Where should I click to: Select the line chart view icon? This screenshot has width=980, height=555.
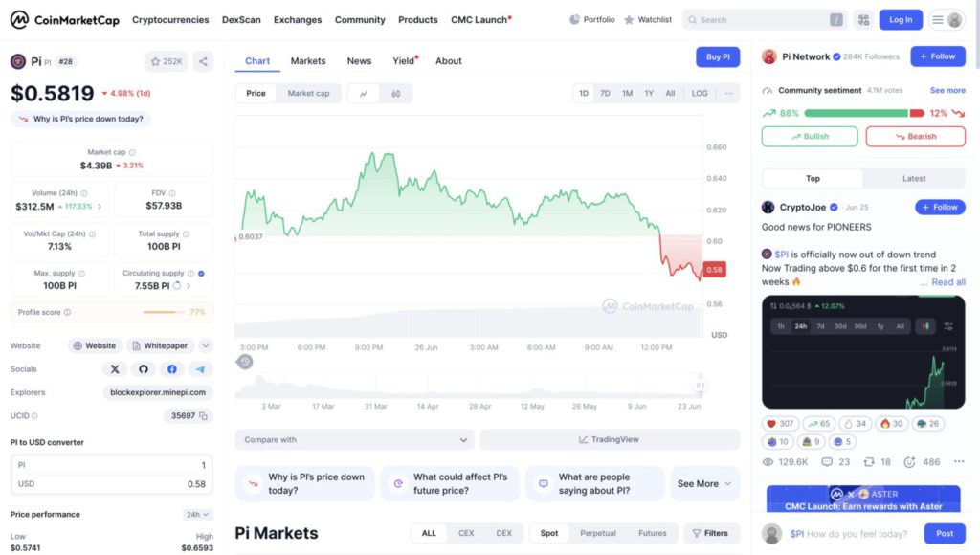pyautogui.click(x=364, y=94)
